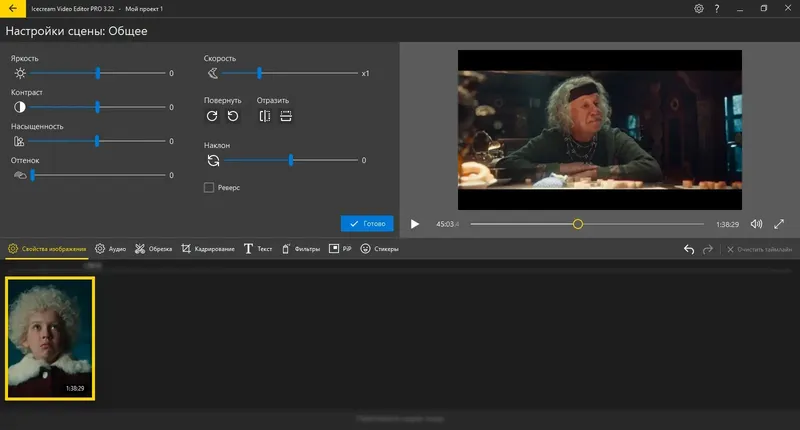Flip the scene vertically
Image resolution: width=800 pixels, height=430 pixels.
pyautogui.click(x=285, y=116)
